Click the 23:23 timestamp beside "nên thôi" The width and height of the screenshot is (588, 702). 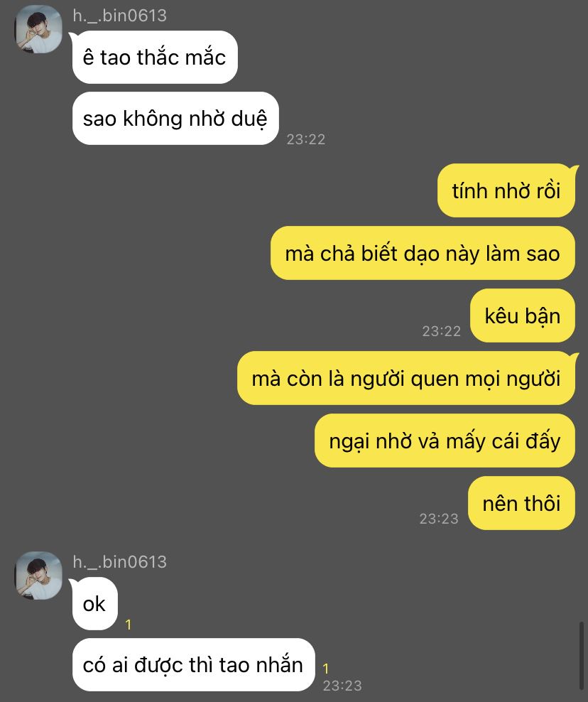(x=439, y=519)
